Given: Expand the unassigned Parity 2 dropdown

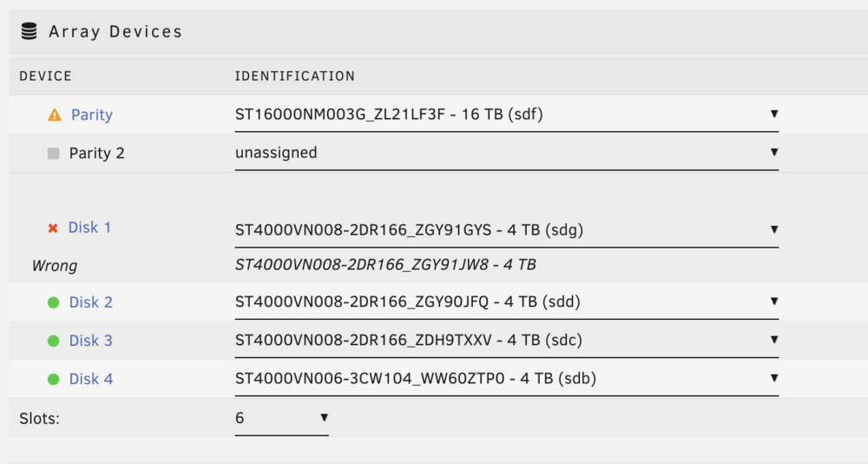Looking at the screenshot, I should point(507,153).
